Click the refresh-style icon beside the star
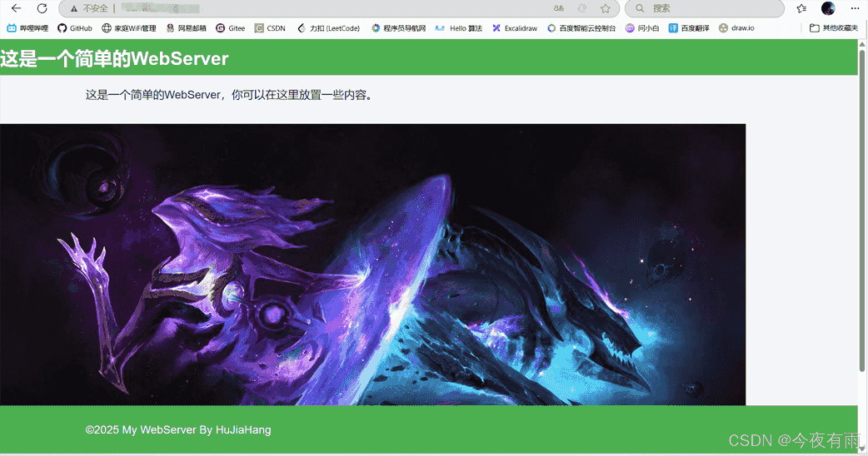This screenshot has height=456, width=868. pyautogui.click(x=581, y=8)
